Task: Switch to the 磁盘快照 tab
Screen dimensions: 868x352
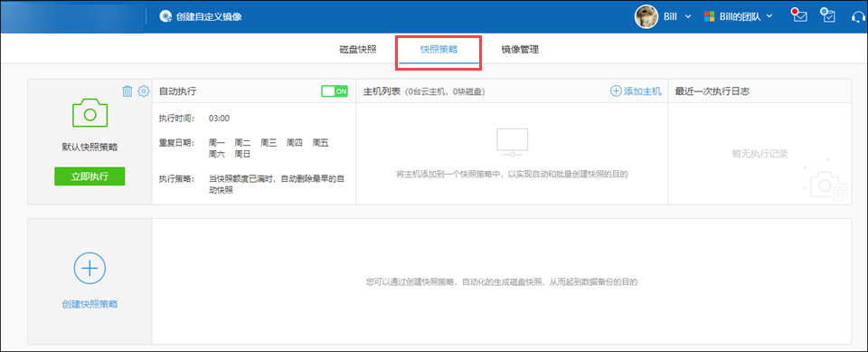Action: (x=358, y=50)
